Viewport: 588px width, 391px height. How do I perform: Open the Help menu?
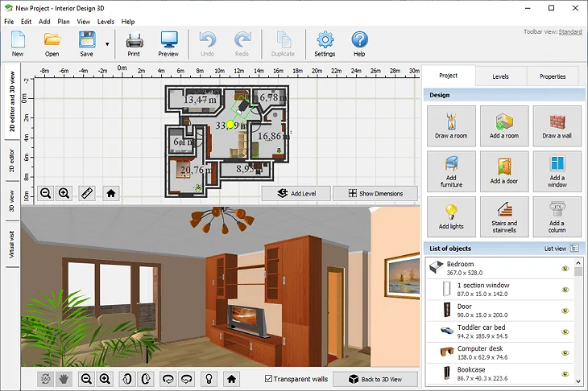coord(128,22)
